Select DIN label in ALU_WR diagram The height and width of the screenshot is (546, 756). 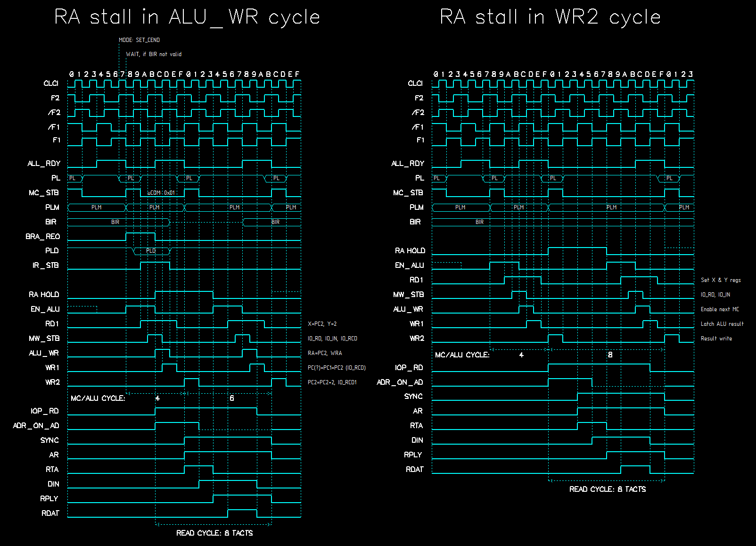coord(53,484)
